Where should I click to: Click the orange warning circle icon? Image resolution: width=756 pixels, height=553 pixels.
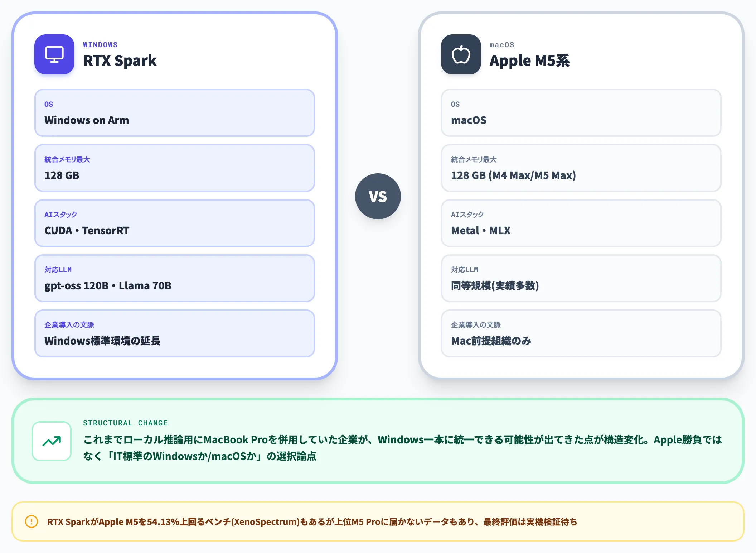coord(31,521)
